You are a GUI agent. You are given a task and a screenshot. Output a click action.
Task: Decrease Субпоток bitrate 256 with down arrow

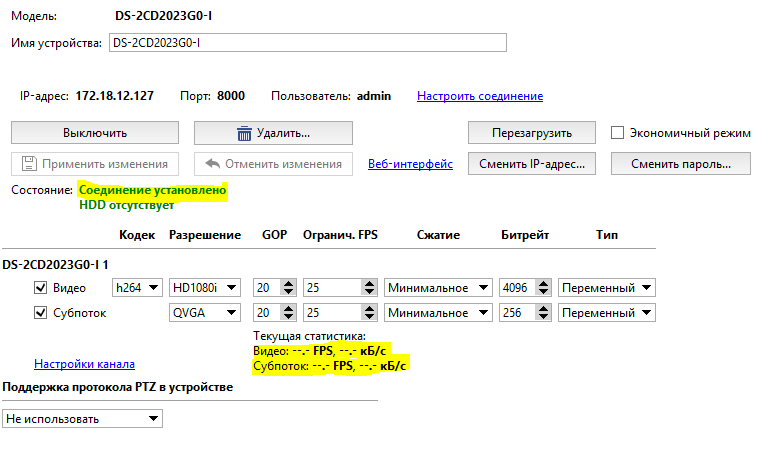click(543, 317)
